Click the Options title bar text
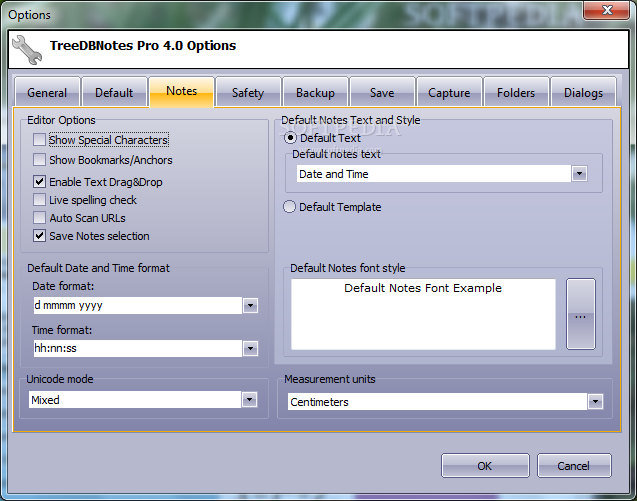 [29, 15]
